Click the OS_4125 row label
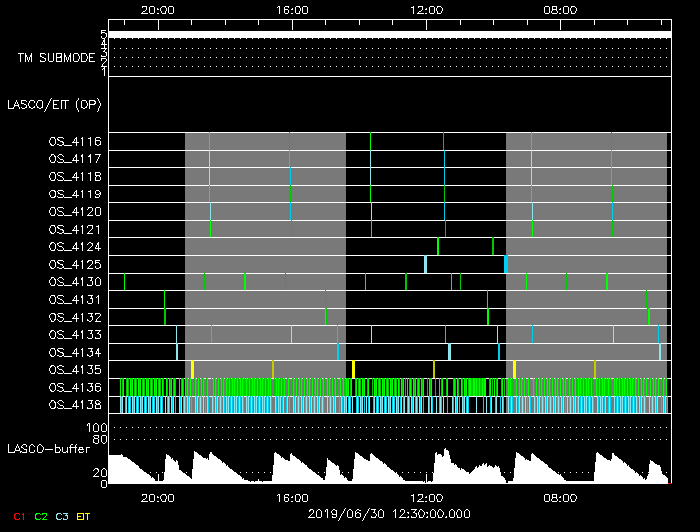The image size is (700, 532). pos(75,265)
